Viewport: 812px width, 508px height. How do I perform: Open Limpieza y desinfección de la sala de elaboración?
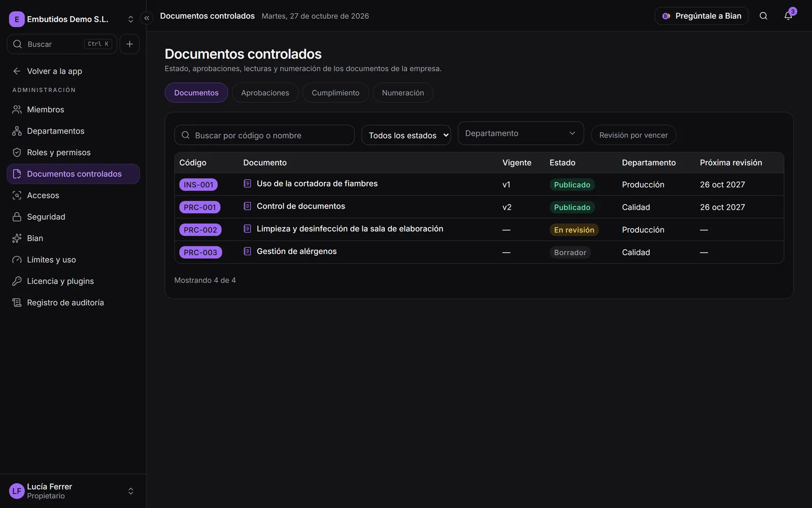[x=350, y=229]
